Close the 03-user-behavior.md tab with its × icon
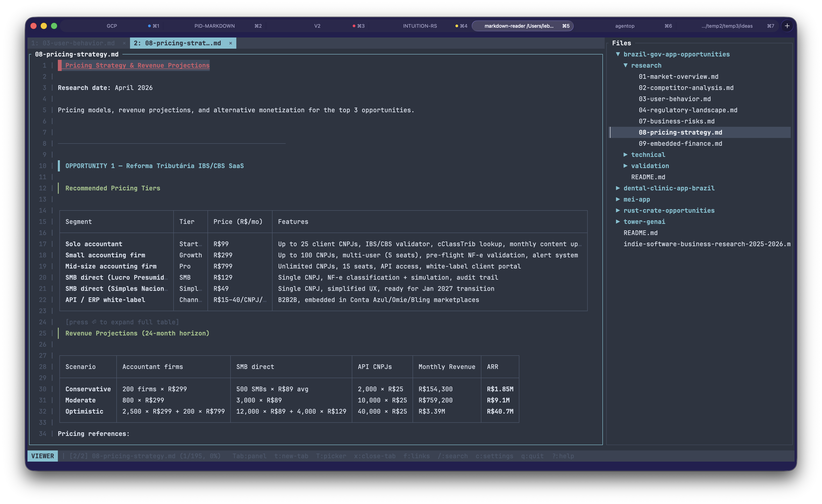822x504 pixels. coord(124,43)
